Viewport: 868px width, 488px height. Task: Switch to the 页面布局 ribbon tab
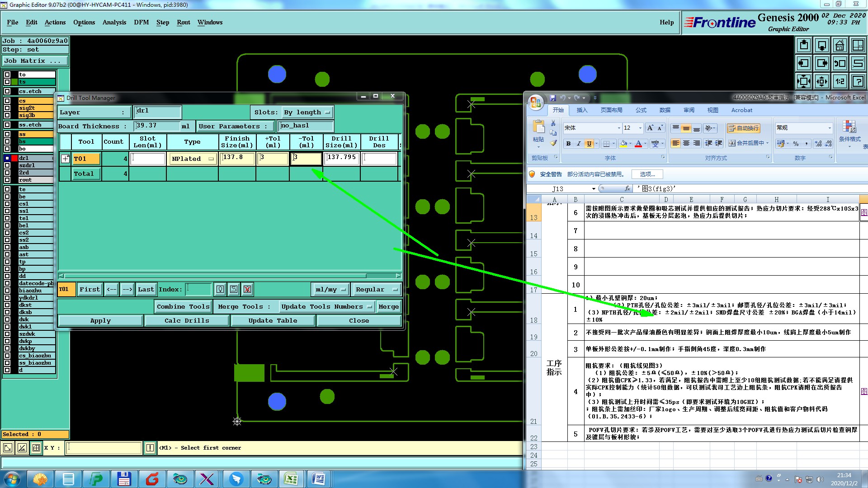click(x=611, y=110)
